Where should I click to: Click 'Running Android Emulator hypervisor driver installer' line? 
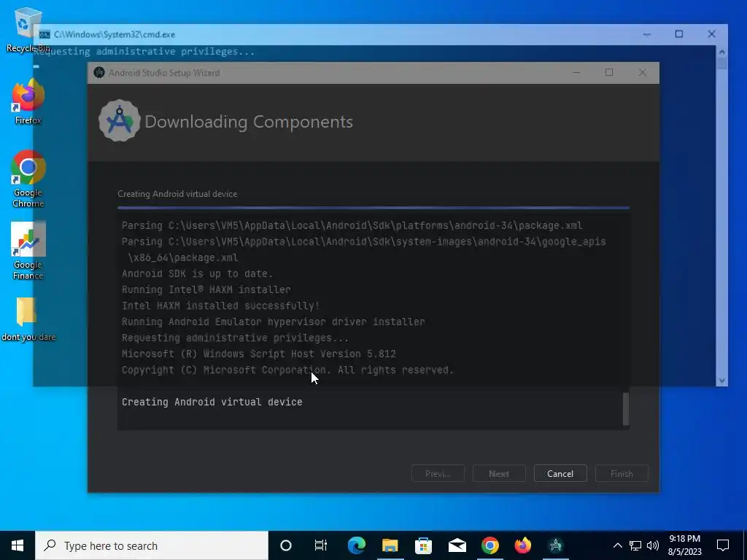point(273,322)
